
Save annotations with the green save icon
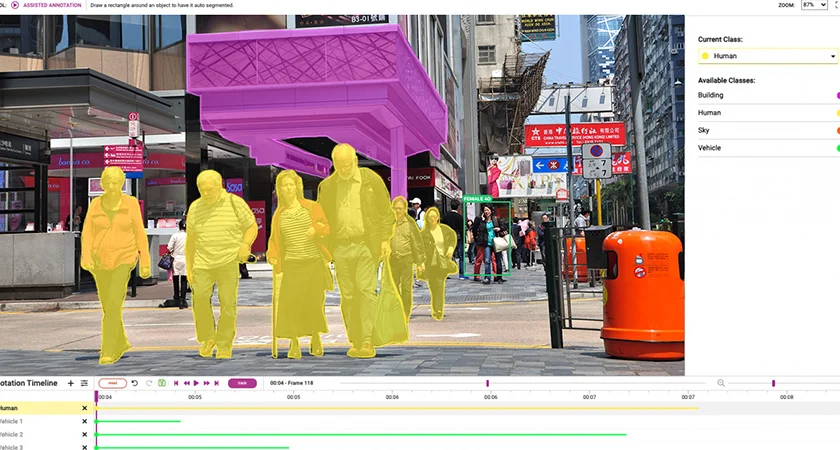[162, 383]
